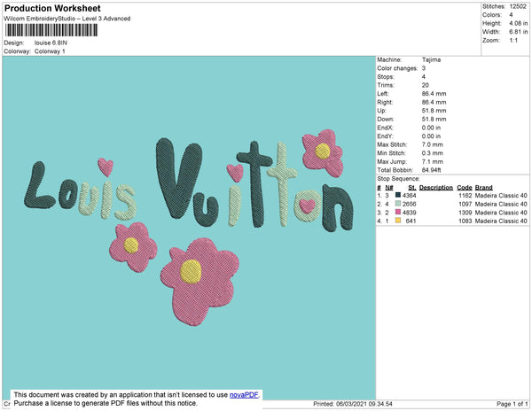The width and height of the screenshot is (532, 411).
Task: Click the dark green swatch for color 4364
Action: [398, 195]
